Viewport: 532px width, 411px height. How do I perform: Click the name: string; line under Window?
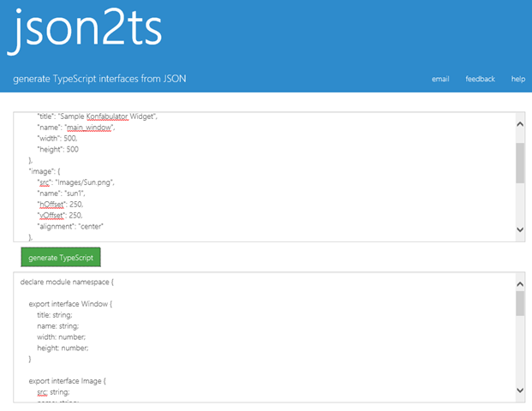point(57,326)
